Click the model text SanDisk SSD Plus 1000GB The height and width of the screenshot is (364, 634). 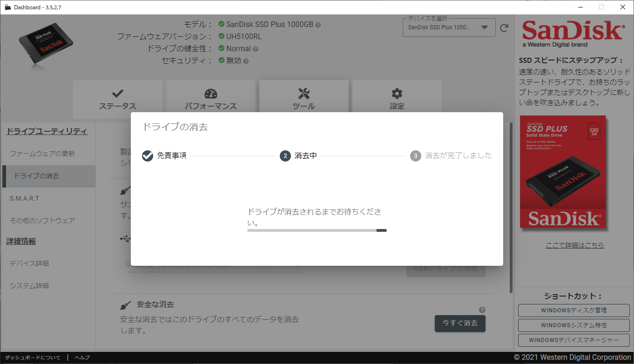pyautogui.click(x=270, y=25)
